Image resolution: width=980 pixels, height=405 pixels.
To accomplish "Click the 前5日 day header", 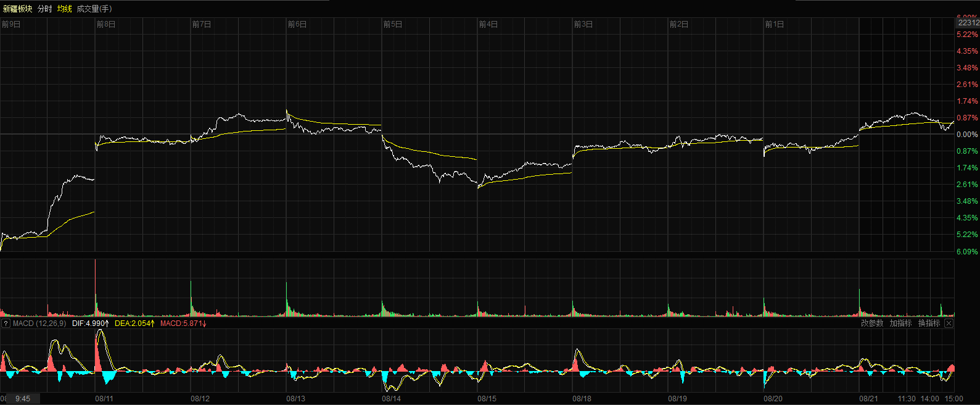I will tap(393, 25).
